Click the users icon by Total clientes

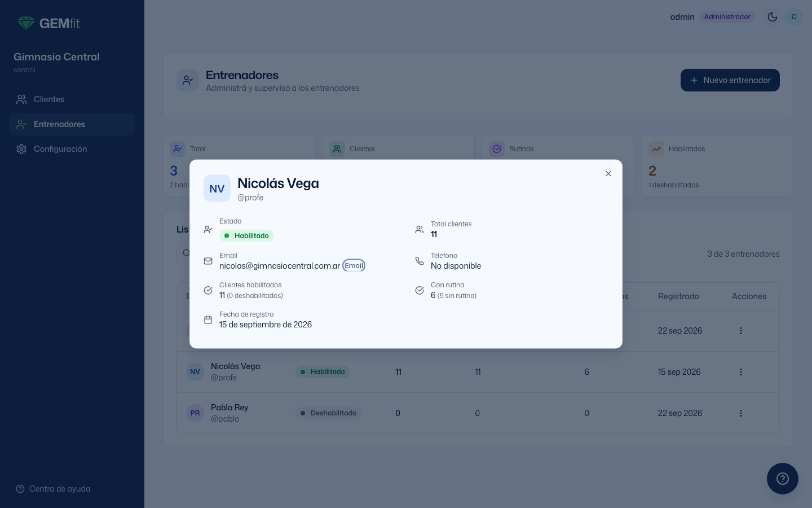(420, 229)
